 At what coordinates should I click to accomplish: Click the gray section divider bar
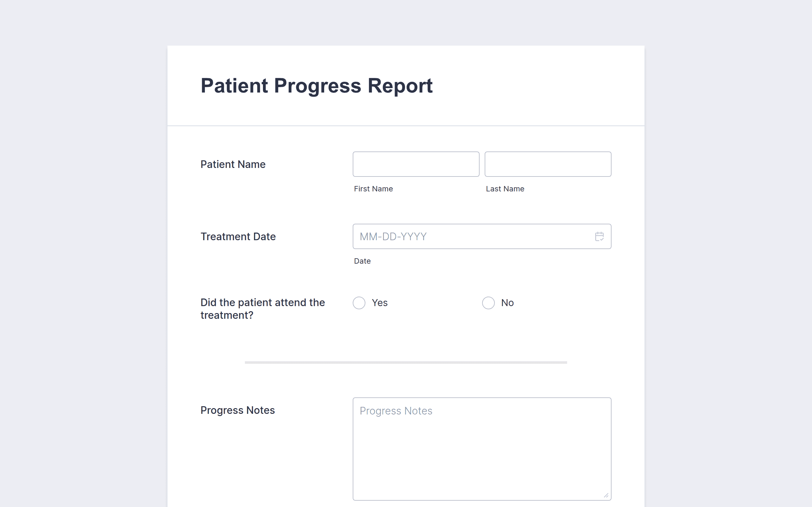coord(406,363)
